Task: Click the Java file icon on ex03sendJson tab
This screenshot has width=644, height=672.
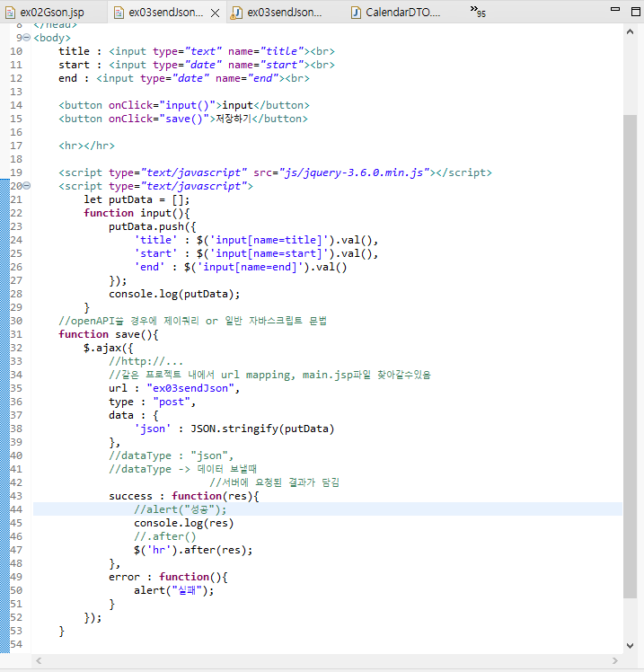Action: [x=236, y=13]
